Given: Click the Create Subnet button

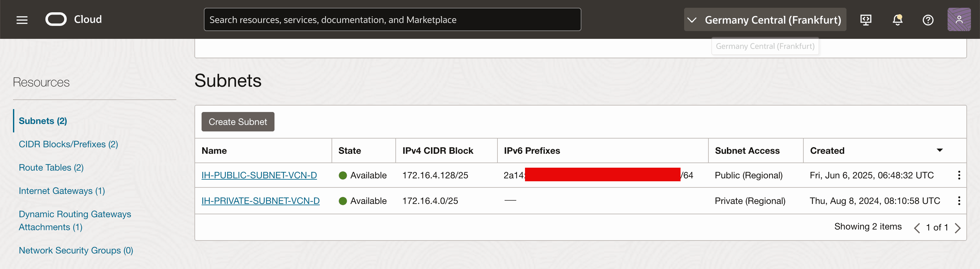Looking at the screenshot, I should point(238,122).
